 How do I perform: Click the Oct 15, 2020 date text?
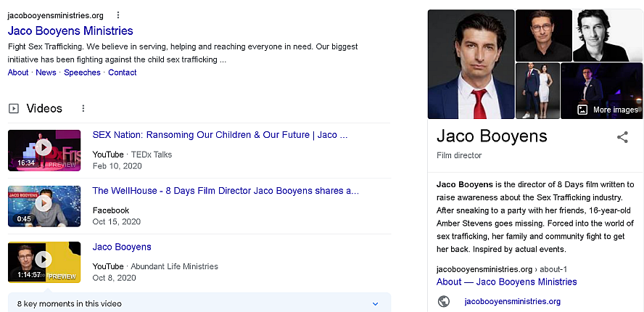pyautogui.click(x=117, y=221)
